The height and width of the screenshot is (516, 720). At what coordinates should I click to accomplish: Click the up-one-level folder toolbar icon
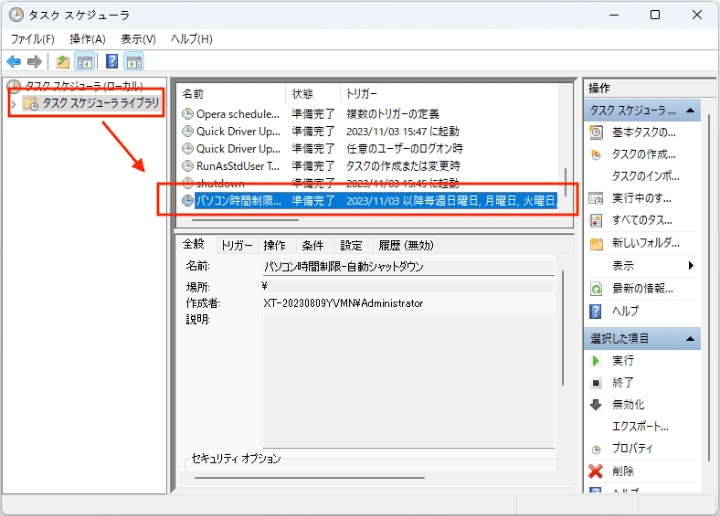point(63,61)
